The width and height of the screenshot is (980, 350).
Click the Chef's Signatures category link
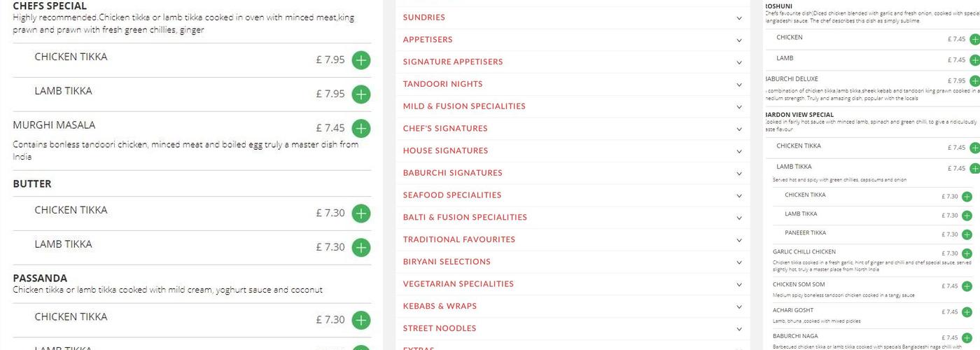tap(445, 129)
